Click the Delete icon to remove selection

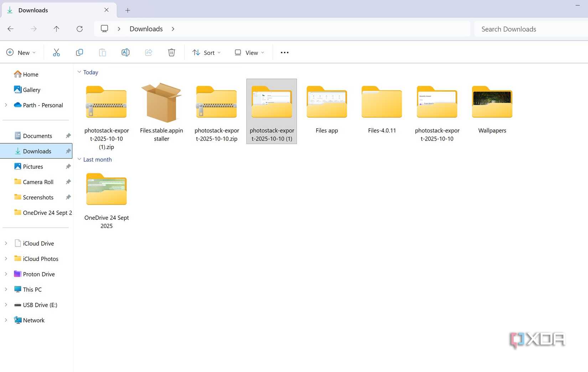[x=171, y=52]
